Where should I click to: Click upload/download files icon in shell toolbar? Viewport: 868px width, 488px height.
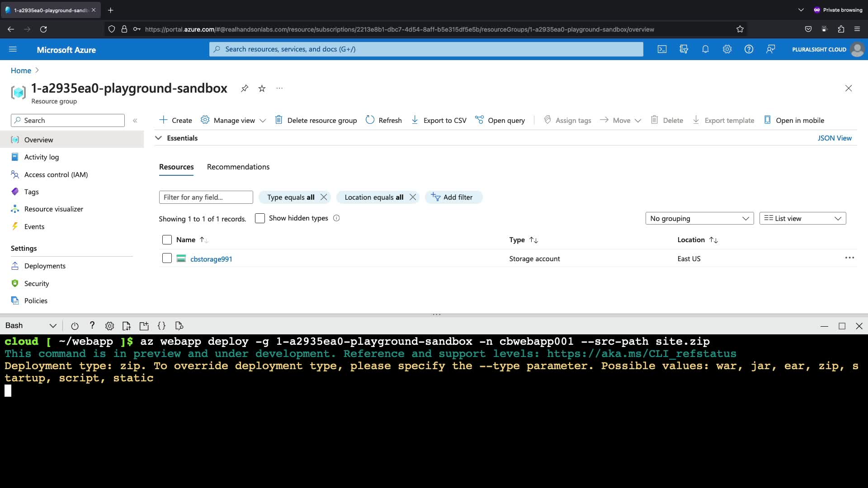127,326
